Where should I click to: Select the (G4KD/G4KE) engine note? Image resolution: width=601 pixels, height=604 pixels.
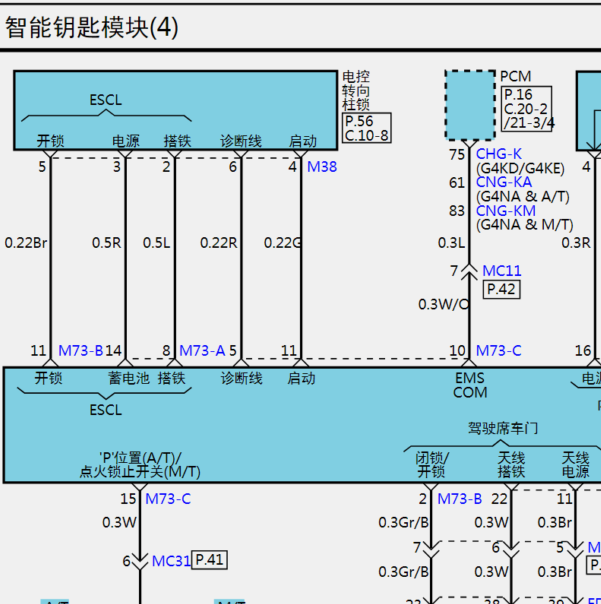(x=520, y=168)
